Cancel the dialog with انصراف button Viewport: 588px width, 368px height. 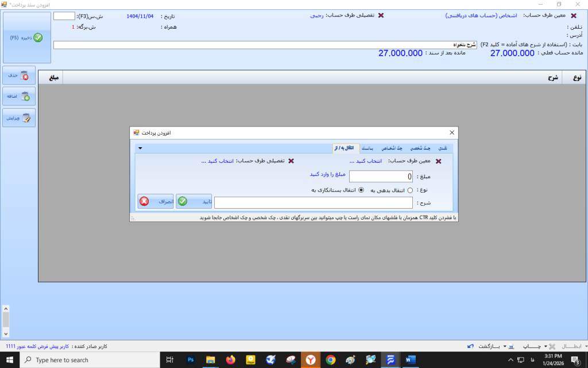pyautogui.click(x=156, y=202)
